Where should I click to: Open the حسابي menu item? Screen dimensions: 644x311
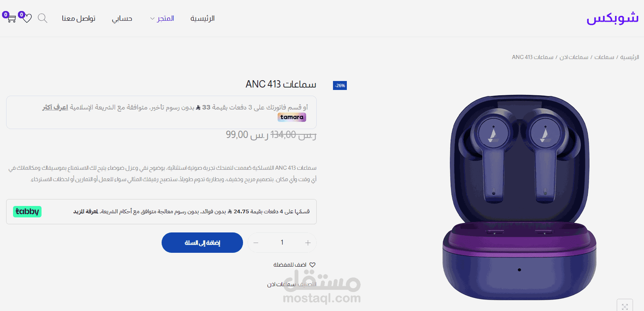point(122,18)
